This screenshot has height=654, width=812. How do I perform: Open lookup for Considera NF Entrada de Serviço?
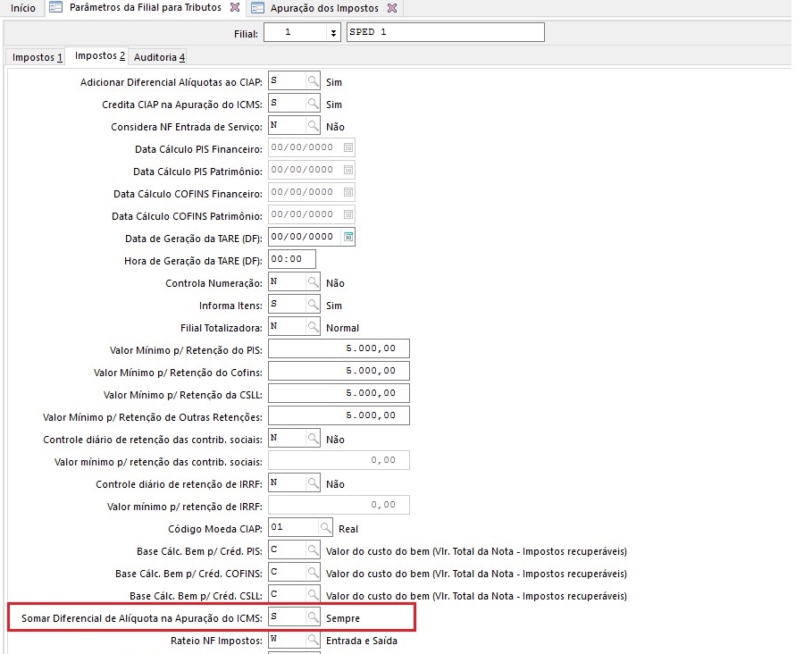[313, 126]
